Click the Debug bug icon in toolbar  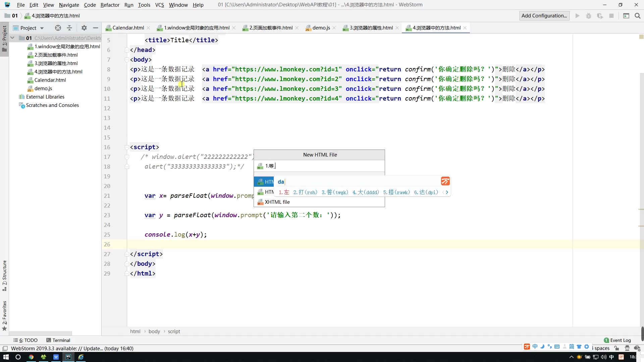pyautogui.click(x=588, y=16)
